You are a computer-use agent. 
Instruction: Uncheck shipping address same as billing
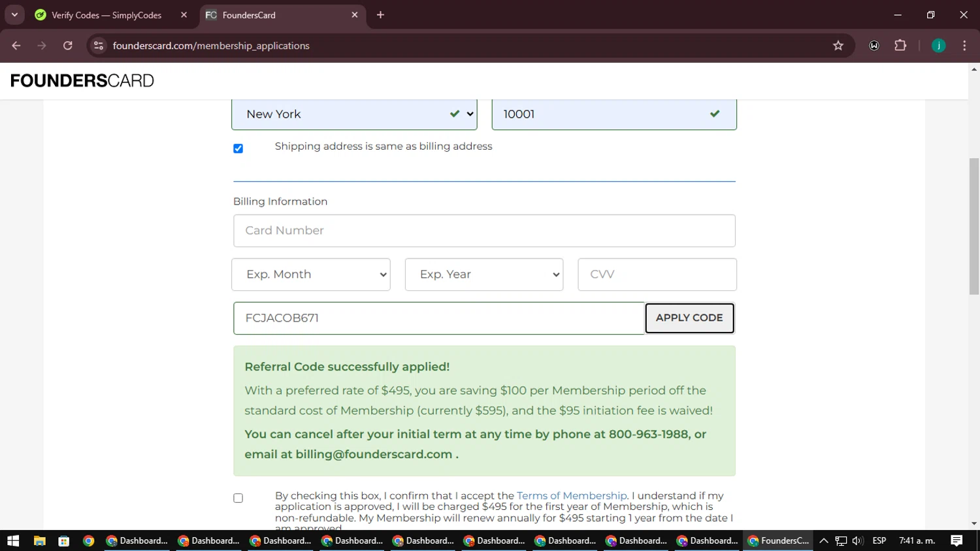point(238,148)
